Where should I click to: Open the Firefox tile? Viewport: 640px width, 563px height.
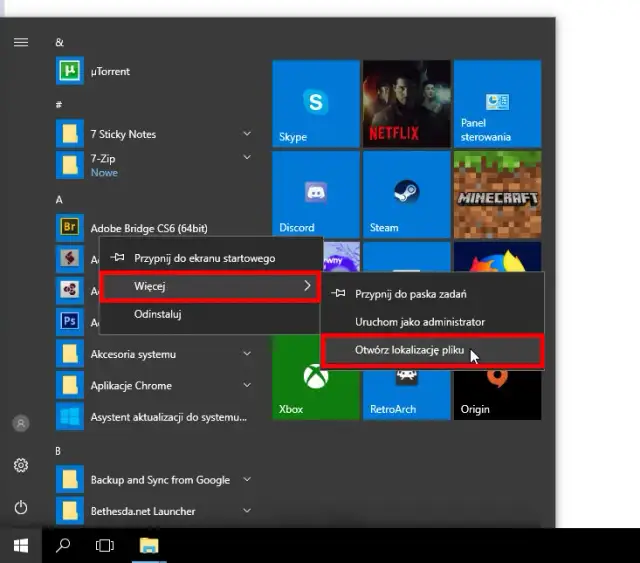(x=498, y=257)
